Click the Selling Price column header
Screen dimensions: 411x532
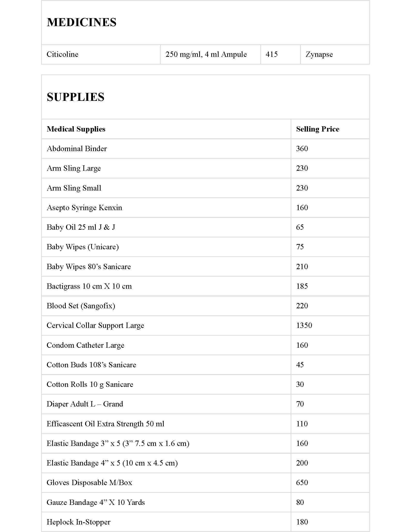tap(317, 129)
